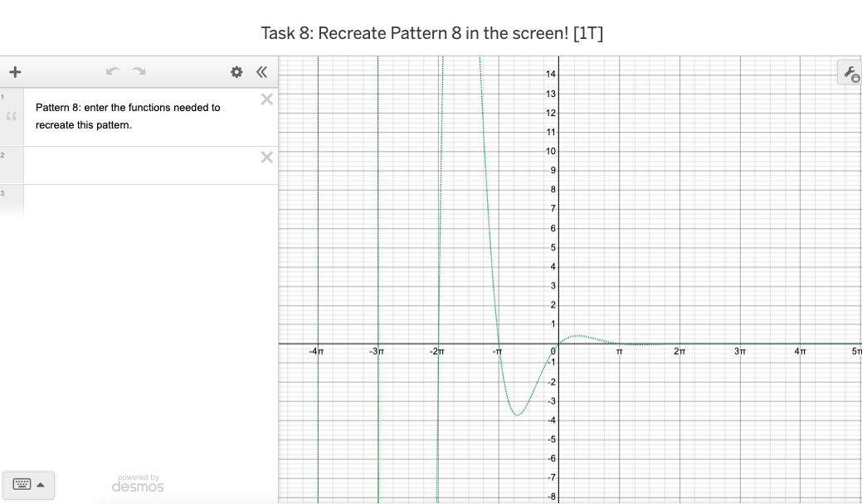Click the -3π label on the x-axis
The height and width of the screenshot is (504, 862).
[x=377, y=351]
